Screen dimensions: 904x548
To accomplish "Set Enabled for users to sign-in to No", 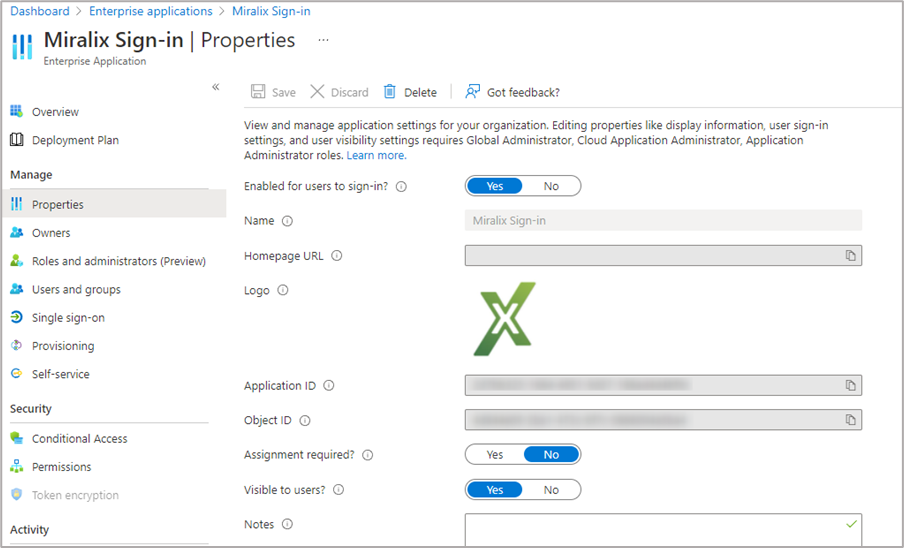I will tap(551, 186).
